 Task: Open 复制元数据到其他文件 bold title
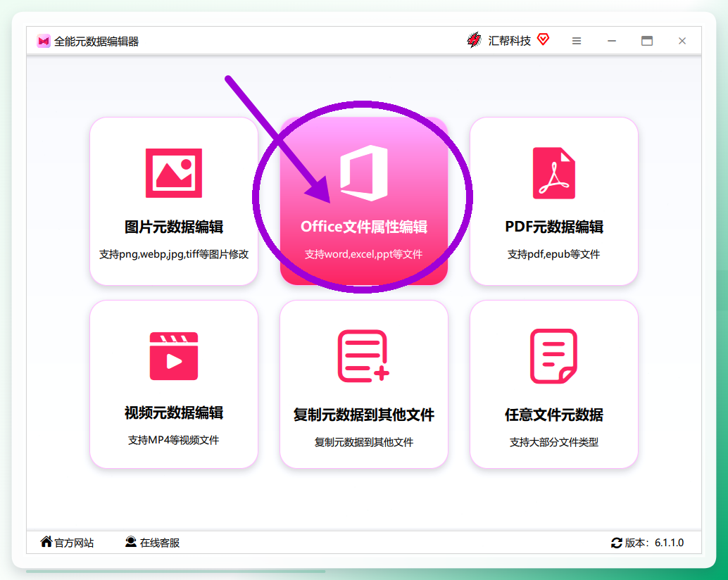[363, 415]
